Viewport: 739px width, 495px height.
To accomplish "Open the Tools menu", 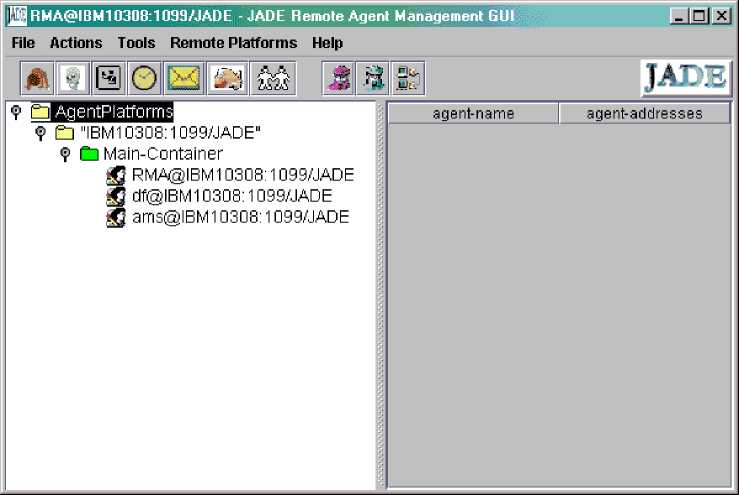I will point(136,43).
